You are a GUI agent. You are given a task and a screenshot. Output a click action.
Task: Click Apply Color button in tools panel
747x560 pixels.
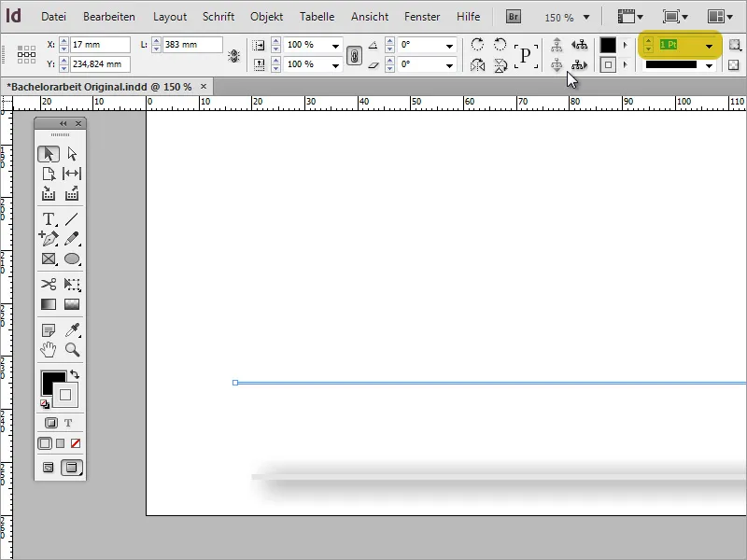click(45, 444)
